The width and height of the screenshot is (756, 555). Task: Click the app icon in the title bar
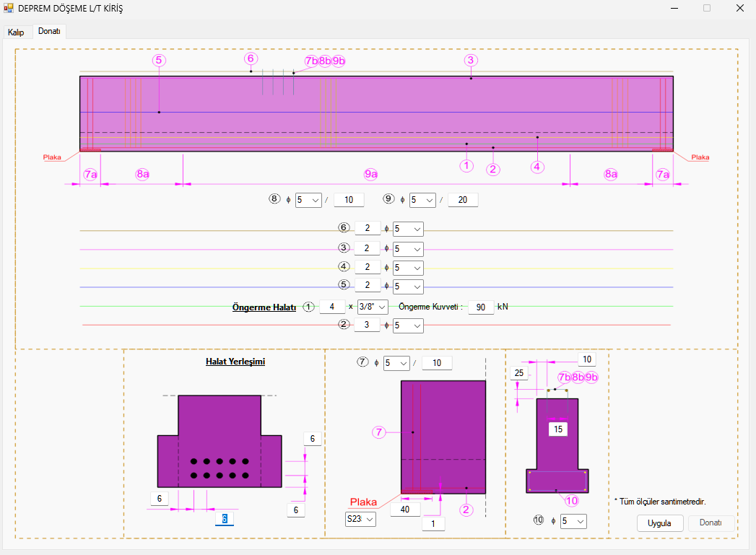(x=9, y=9)
